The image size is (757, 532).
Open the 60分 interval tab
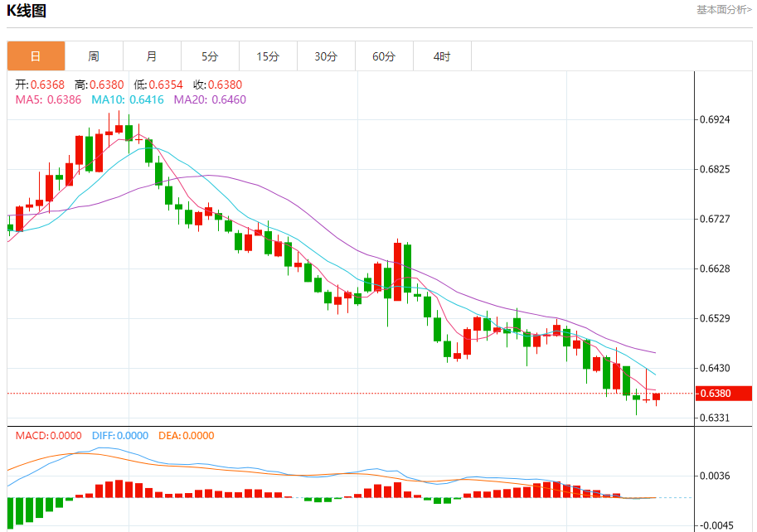(384, 56)
